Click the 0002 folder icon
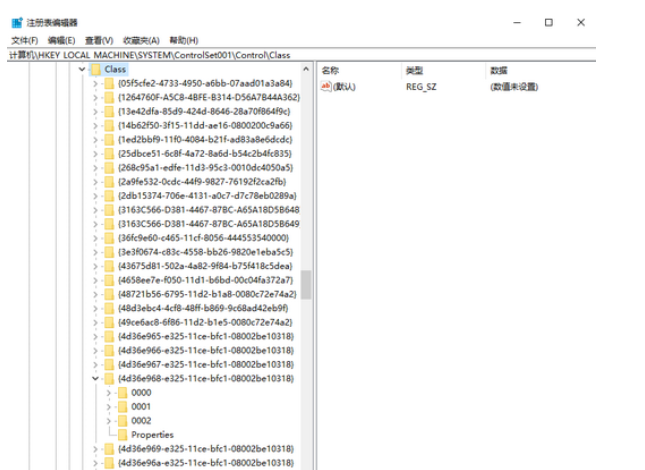 (x=122, y=421)
